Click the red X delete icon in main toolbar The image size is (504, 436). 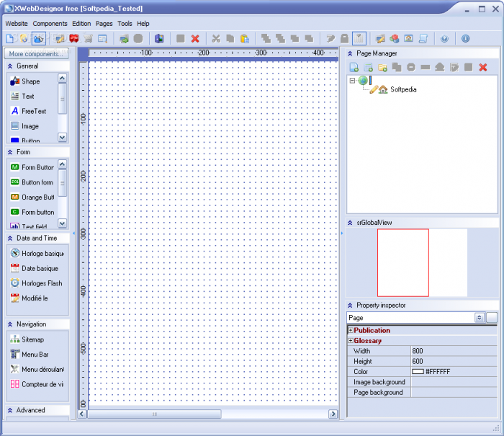click(x=195, y=38)
